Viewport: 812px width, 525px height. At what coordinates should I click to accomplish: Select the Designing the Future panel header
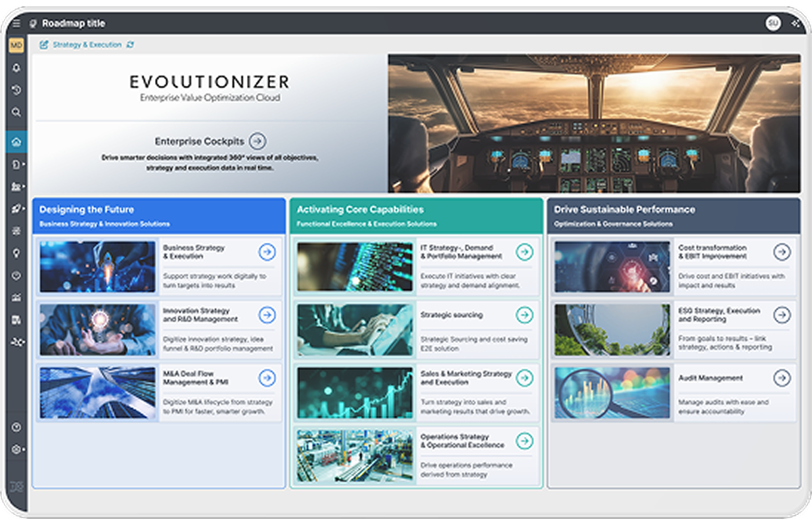(159, 216)
